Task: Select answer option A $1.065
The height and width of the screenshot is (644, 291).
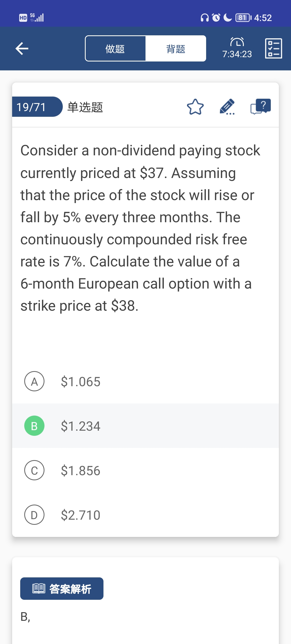Action: tap(34, 381)
